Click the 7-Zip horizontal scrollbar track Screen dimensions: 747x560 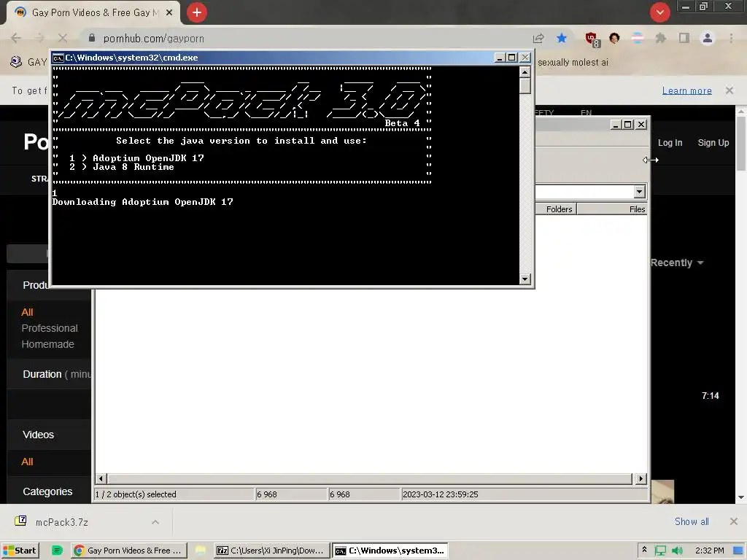coord(371,478)
